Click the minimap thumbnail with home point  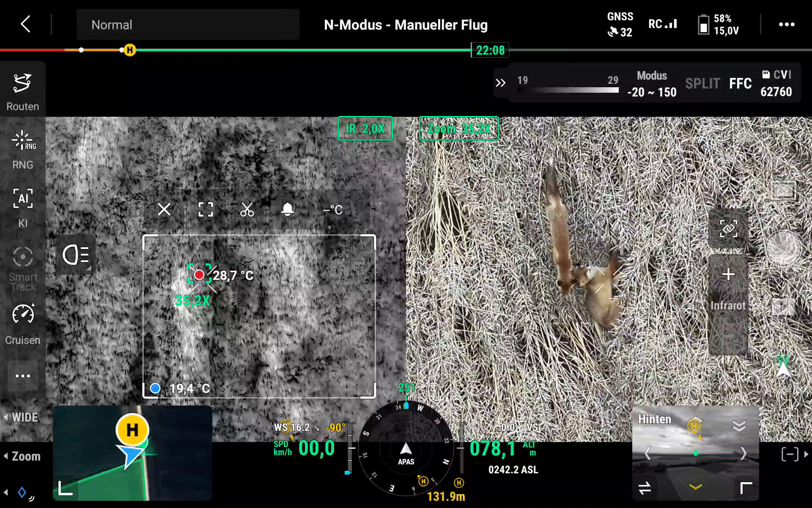click(x=132, y=453)
